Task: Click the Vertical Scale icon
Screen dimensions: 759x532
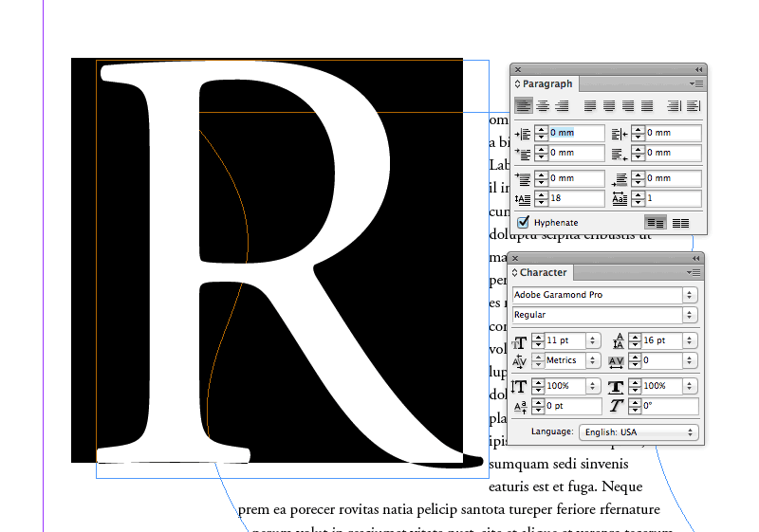Action: click(519, 386)
